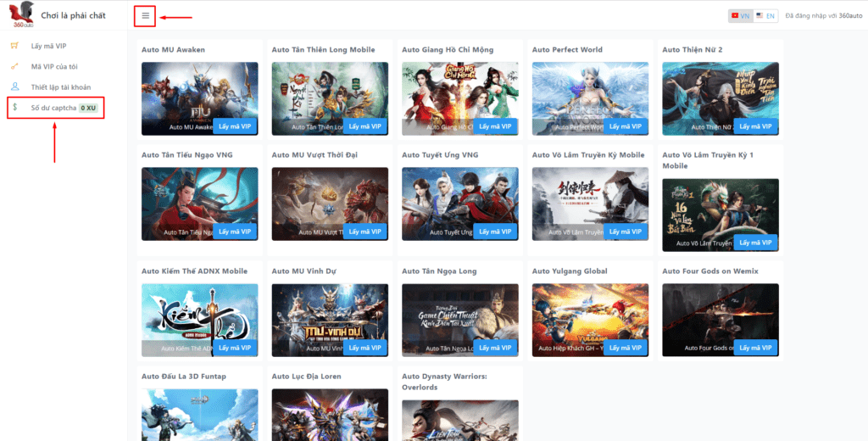Click the dollar sign icon in the sidebar

point(15,108)
